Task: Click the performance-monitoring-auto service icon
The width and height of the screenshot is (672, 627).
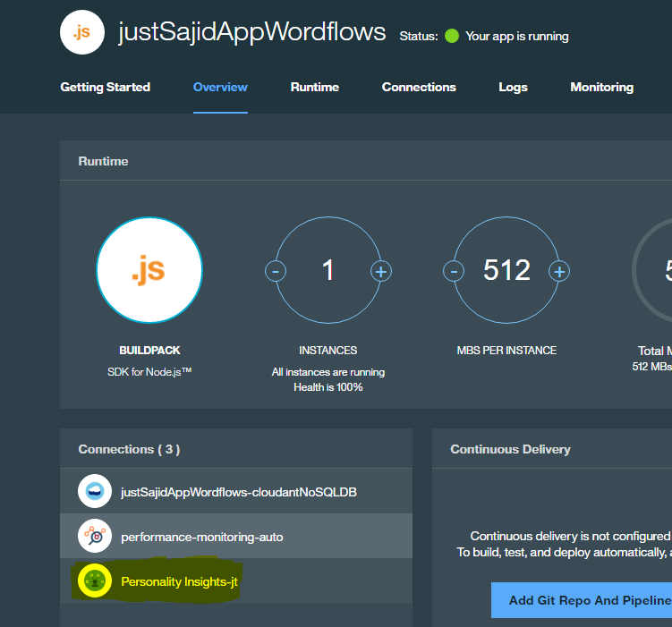Action: click(95, 536)
